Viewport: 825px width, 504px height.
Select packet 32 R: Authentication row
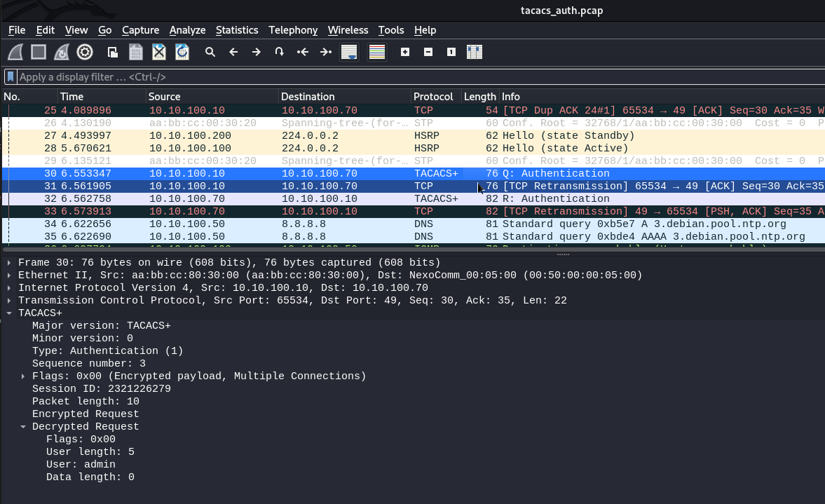click(350, 198)
